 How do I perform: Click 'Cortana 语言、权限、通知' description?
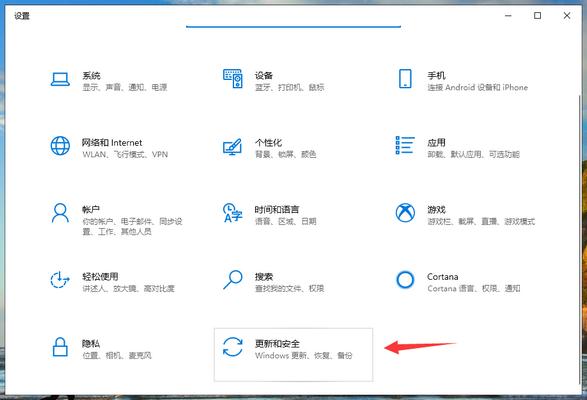pyautogui.click(x=474, y=288)
